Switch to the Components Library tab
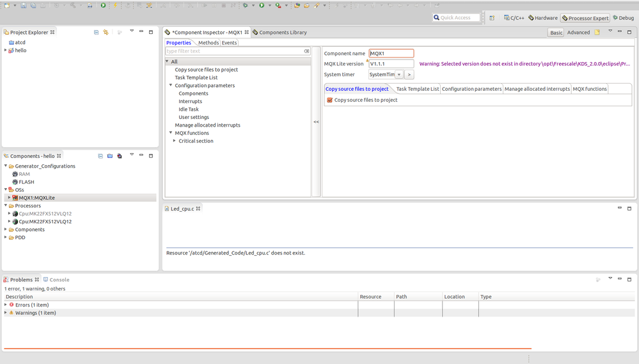The width and height of the screenshot is (639, 364). tap(280, 32)
